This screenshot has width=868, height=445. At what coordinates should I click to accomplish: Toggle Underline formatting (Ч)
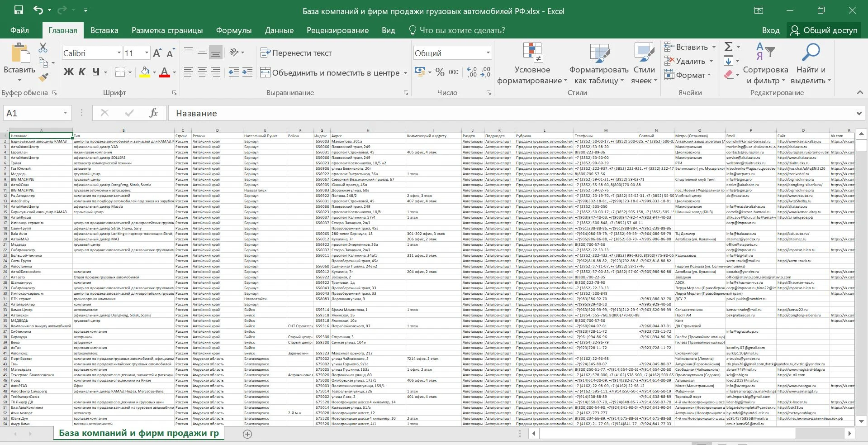point(95,72)
